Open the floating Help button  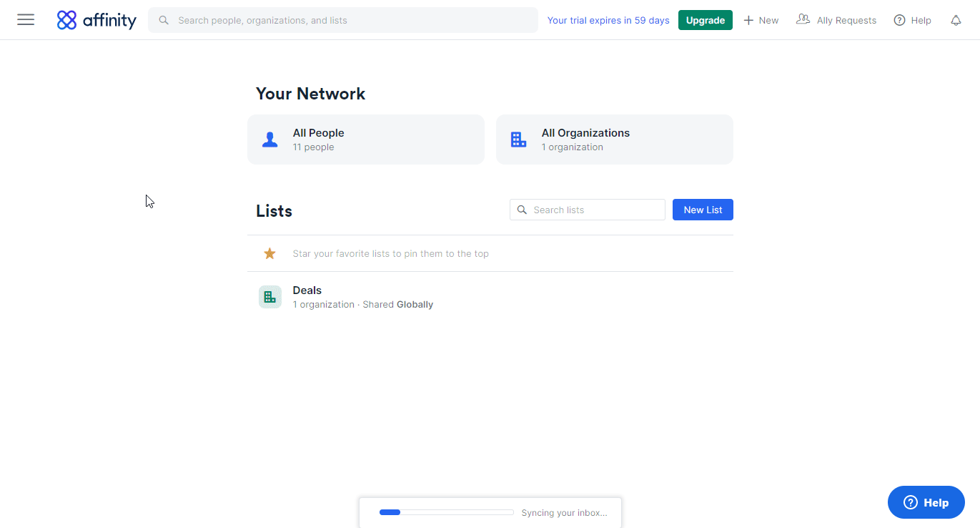(926, 502)
